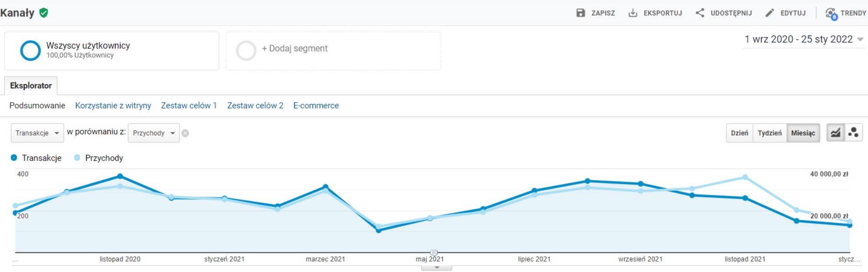Open the Zestaw celów 1 subtab
868x272 pixels.
(189, 105)
